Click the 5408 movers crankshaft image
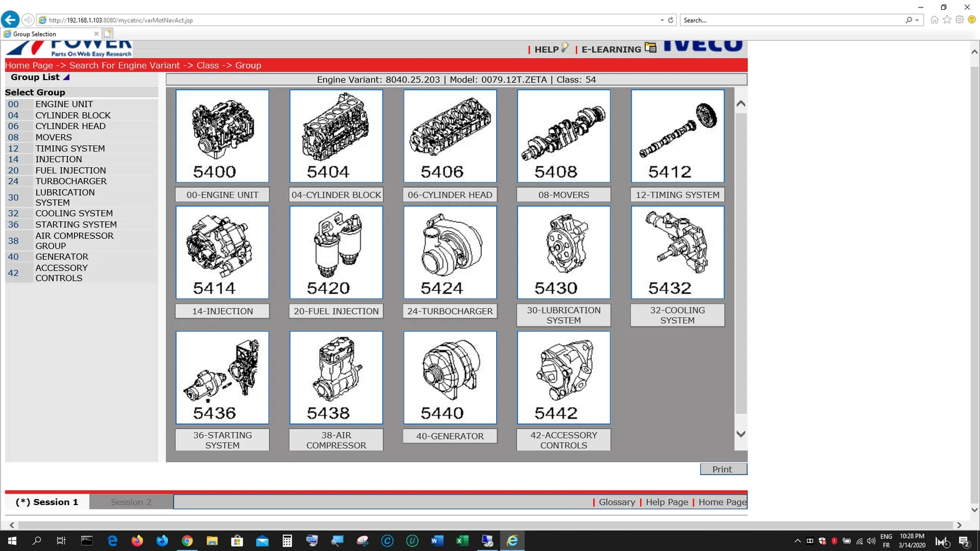This screenshot has height=551, width=980. pos(563,136)
